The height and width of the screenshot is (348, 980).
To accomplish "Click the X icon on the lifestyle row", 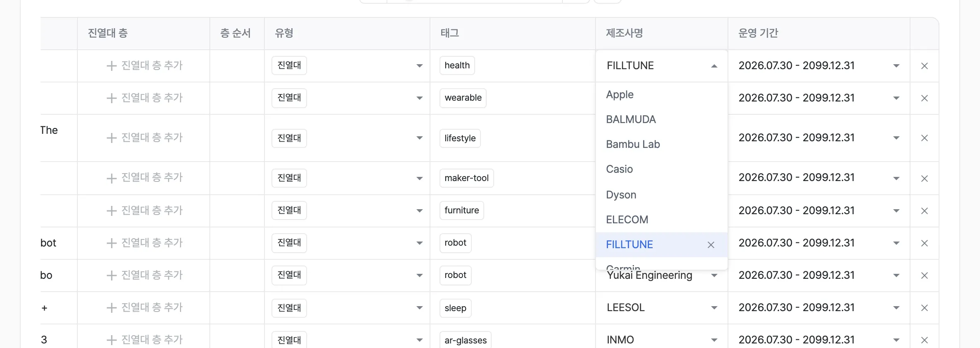I will (x=924, y=138).
